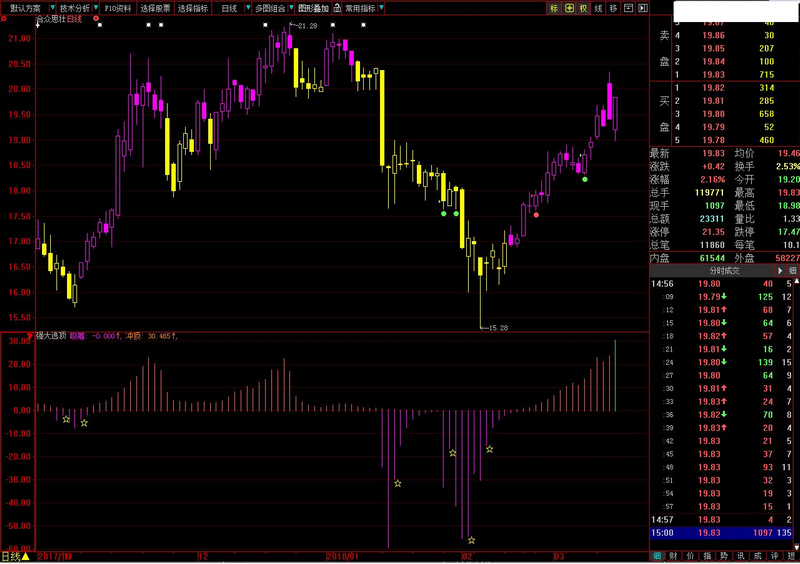Click the tick list scroll-down arrow

(x=797, y=547)
